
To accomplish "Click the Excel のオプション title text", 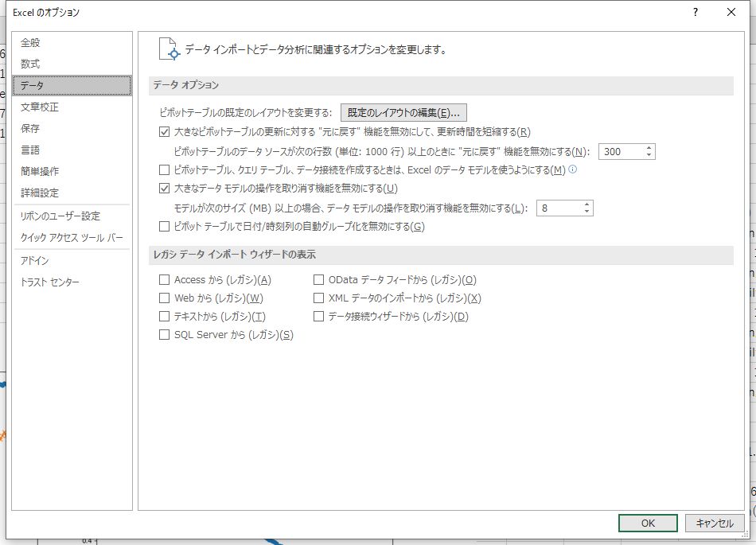I will coord(46,13).
